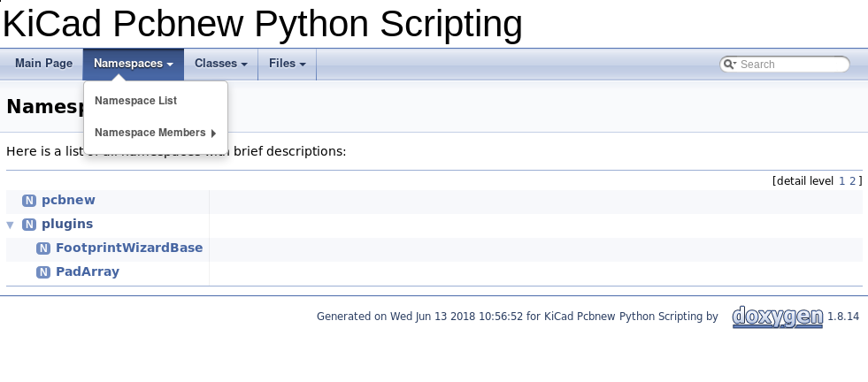Click the N icon beside PadArray
The image size is (868, 382).
point(43,272)
